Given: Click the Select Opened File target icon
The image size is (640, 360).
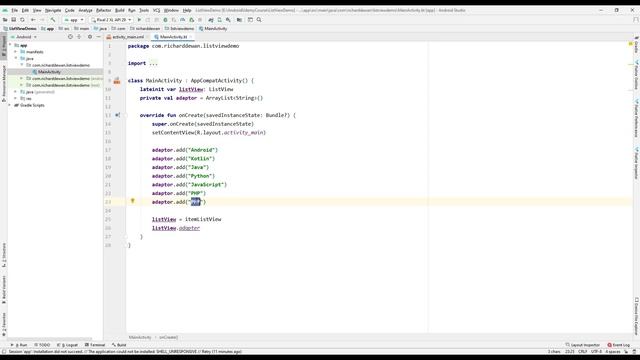Looking at the screenshot, I should (70, 37).
